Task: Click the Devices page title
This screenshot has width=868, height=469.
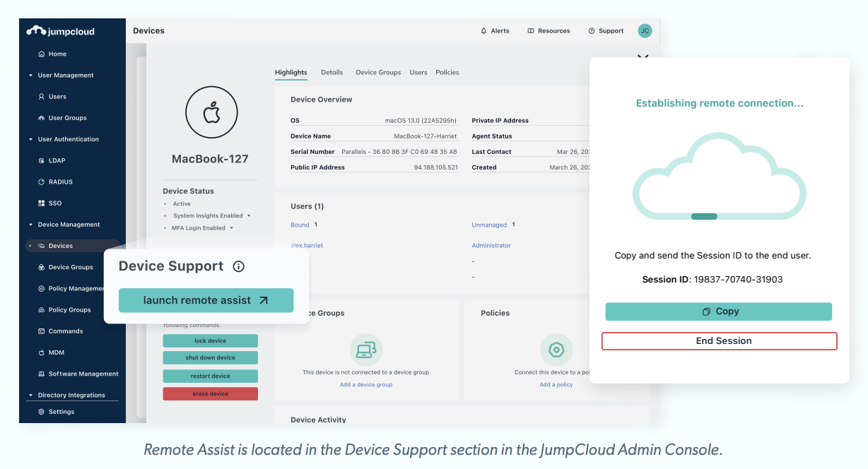Action: pyautogui.click(x=148, y=31)
